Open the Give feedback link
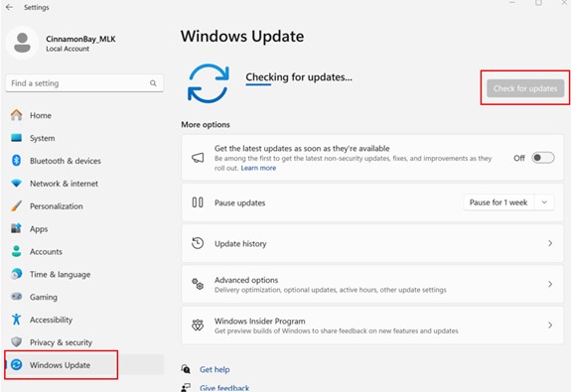The image size is (571, 392). click(x=224, y=388)
